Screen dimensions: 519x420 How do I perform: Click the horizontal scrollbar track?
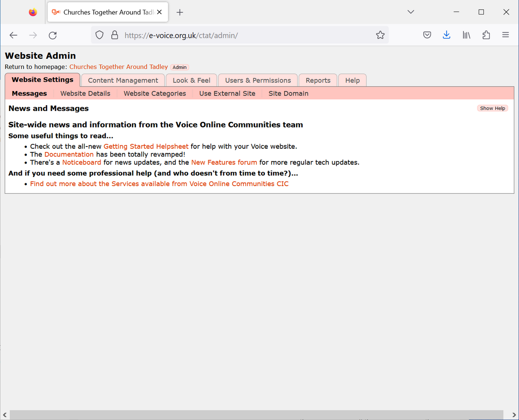tap(256, 415)
